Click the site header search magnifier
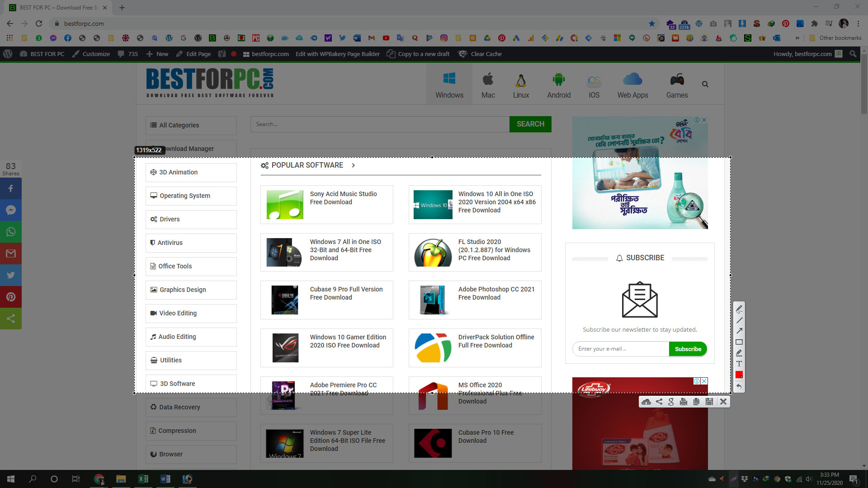This screenshot has width=868, height=488. click(705, 84)
